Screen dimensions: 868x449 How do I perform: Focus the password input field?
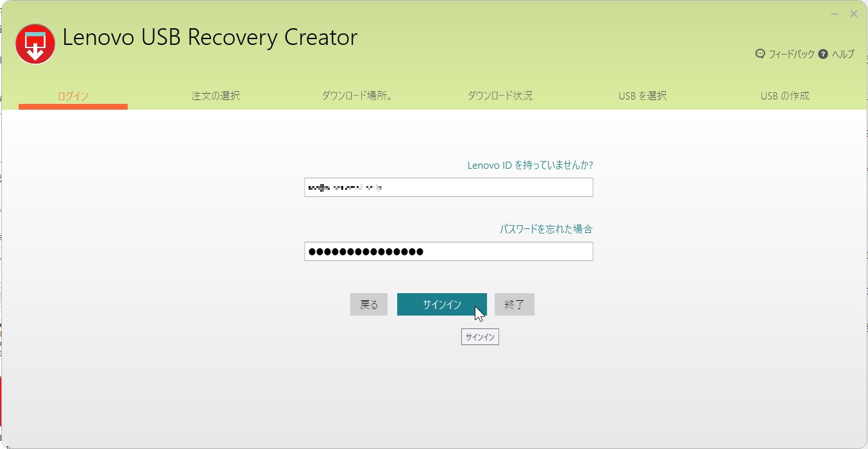(x=448, y=251)
